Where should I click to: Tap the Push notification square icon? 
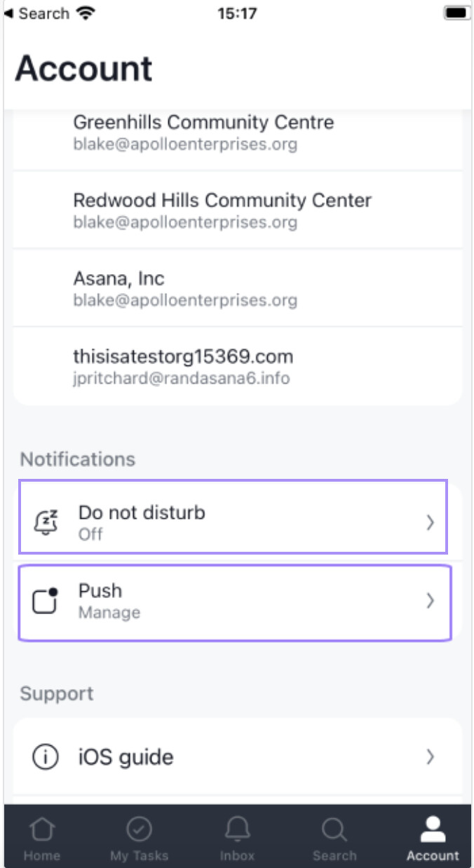coord(46,601)
